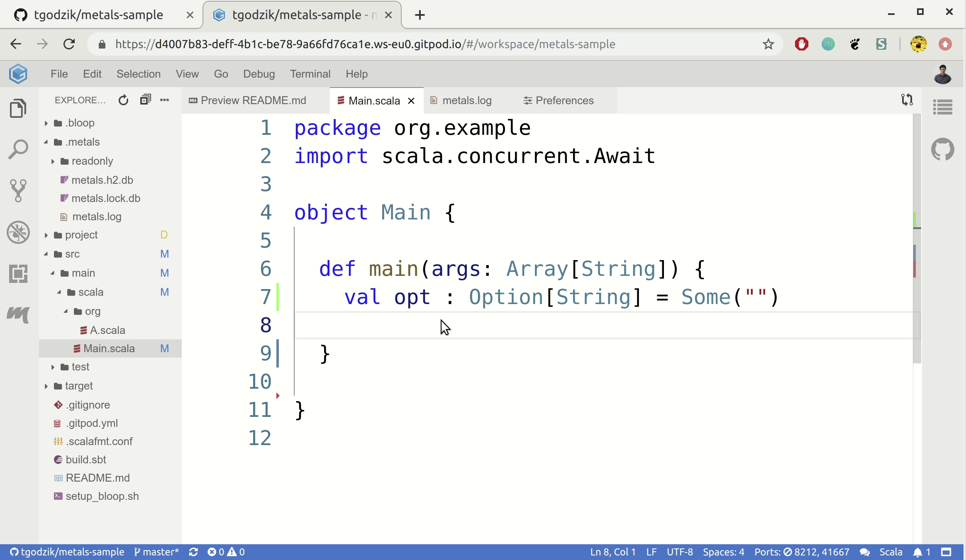Viewport: 966px width, 560px height.
Task: Expand the target folder
Action: coord(79,386)
